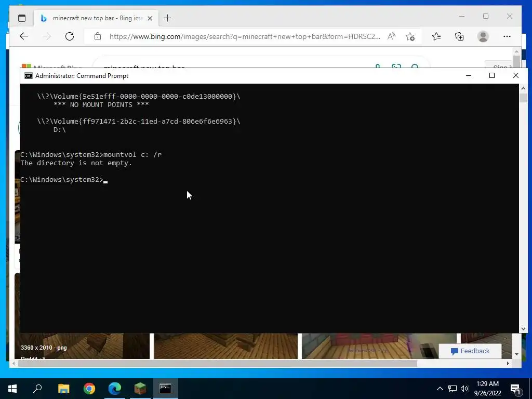Select Command Prompt on taskbar

[x=165, y=389]
